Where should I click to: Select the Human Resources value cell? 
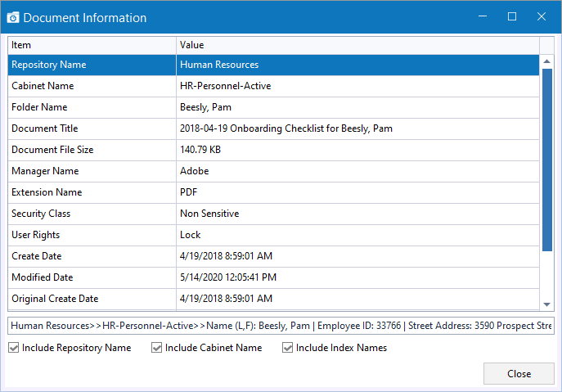tap(357, 65)
